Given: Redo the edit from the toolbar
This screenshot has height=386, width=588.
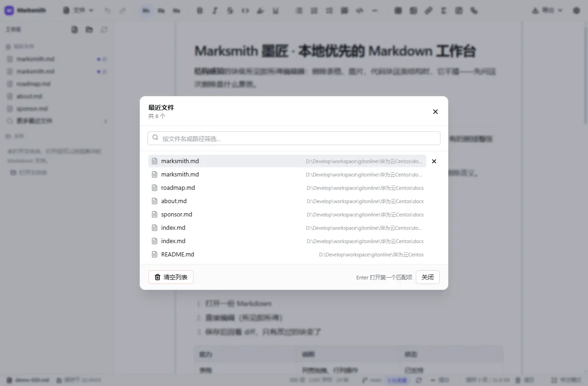Looking at the screenshot, I should click(123, 11).
